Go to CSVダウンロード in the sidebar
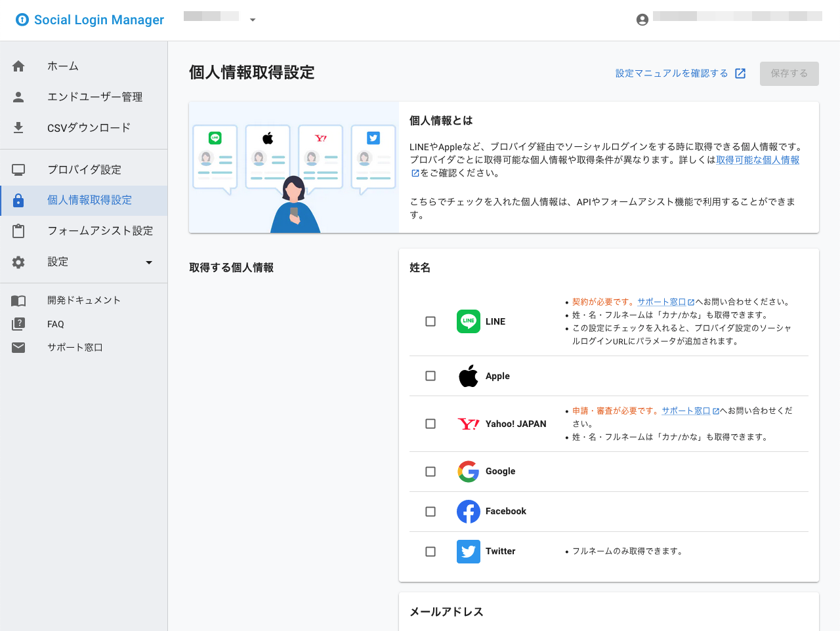 (84, 128)
